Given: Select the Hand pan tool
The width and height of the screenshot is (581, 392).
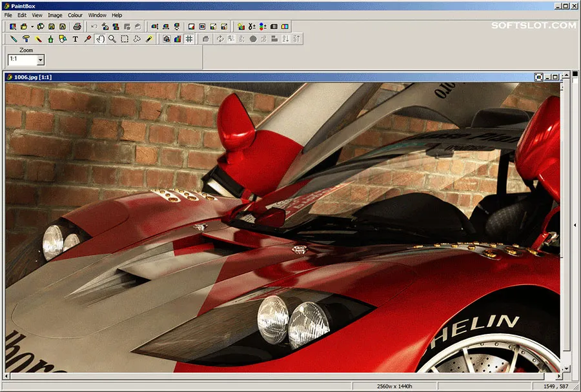Looking at the screenshot, I should click(100, 39).
